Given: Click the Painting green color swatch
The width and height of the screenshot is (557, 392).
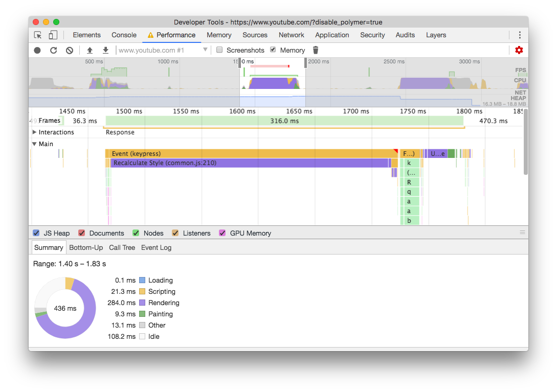Looking at the screenshot, I should (143, 314).
